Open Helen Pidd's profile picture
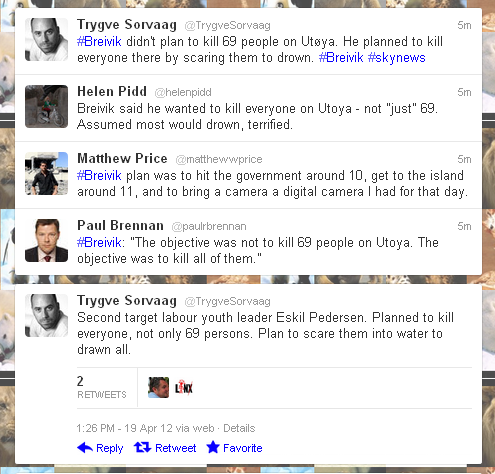Image resolution: width=495 pixels, height=474 pixels. 46,106
